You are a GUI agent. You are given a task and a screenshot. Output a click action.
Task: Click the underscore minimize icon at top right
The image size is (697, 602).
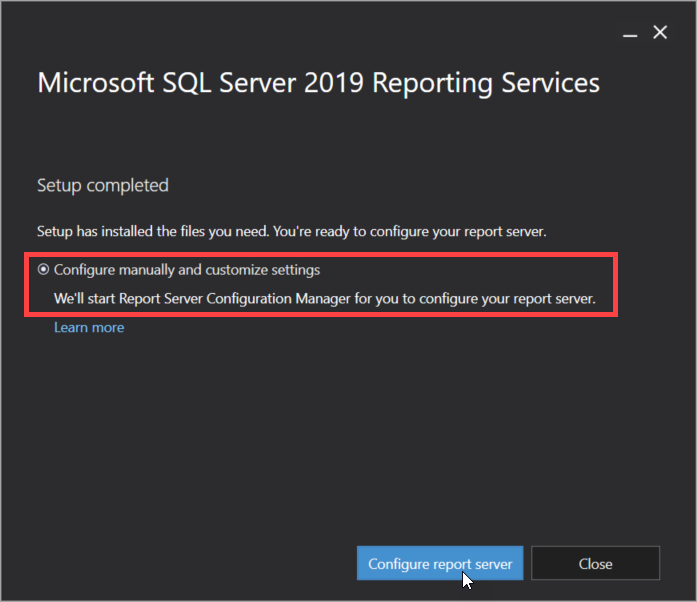(630, 33)
